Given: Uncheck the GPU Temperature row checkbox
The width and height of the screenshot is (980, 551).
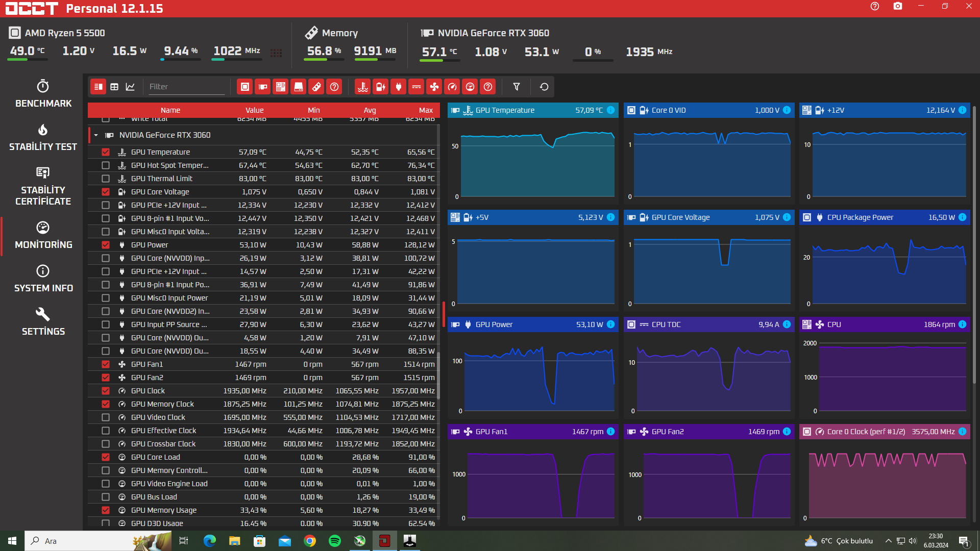Looking at the screenshot, I should (106, 152).
